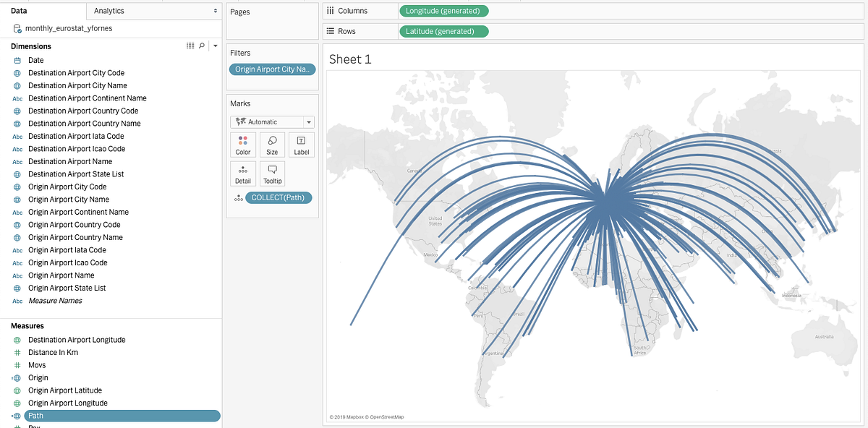Open the Label property on the Marks card
Screen dimensions: 868x428
coord(301,144)
